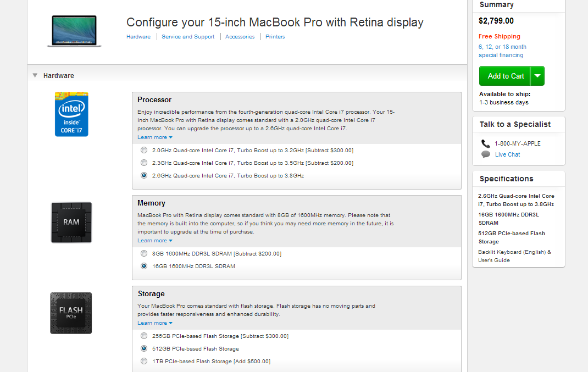Collapse the Hardware section triangle
The image size is (588, 372).
(x=35, y=75)
